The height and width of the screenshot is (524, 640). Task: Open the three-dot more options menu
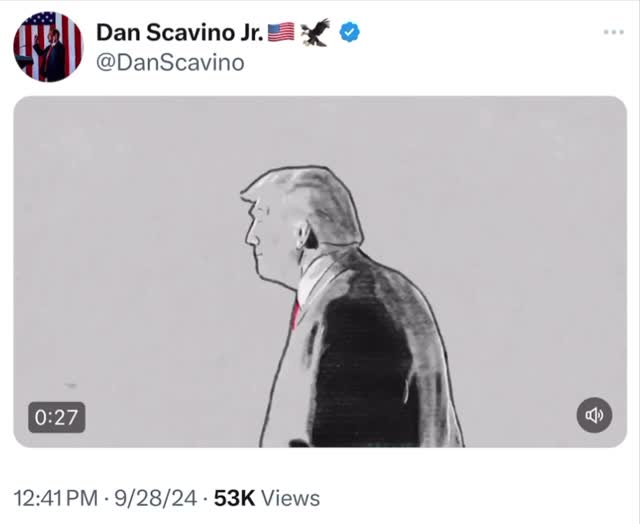coord(613,32)
